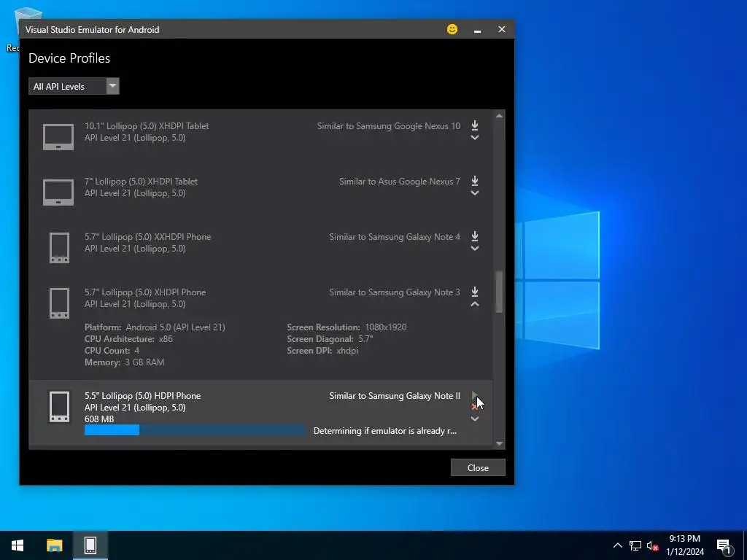Open the notification center icon
Screen dimensions: 747x560
tap(724, 545)
